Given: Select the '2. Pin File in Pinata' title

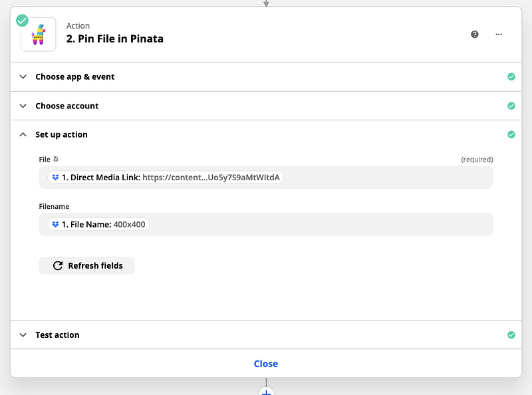Looking at the screenshot, I should (114, 39).
